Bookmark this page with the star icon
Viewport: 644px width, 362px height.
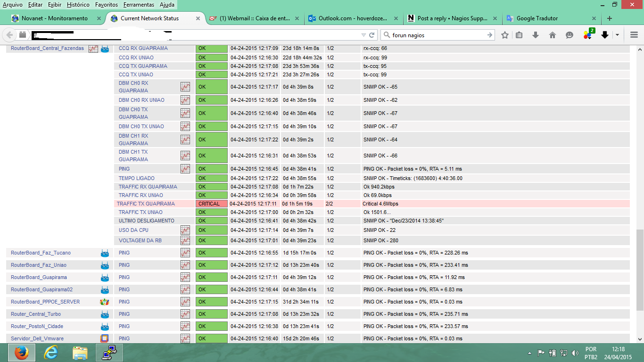(x=505, y=35)
